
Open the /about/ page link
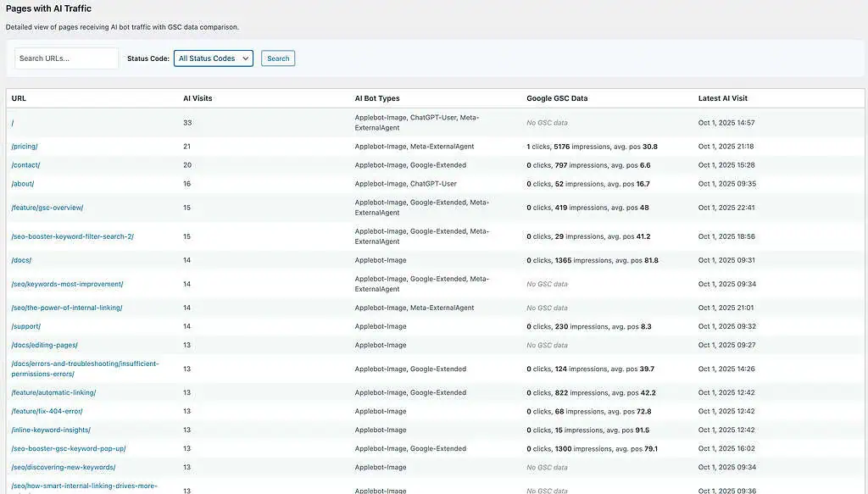tap(23, 183)
